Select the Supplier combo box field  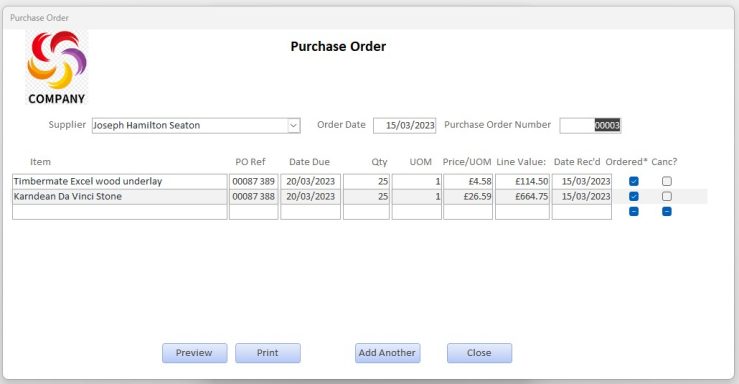[x=196, y=126]
